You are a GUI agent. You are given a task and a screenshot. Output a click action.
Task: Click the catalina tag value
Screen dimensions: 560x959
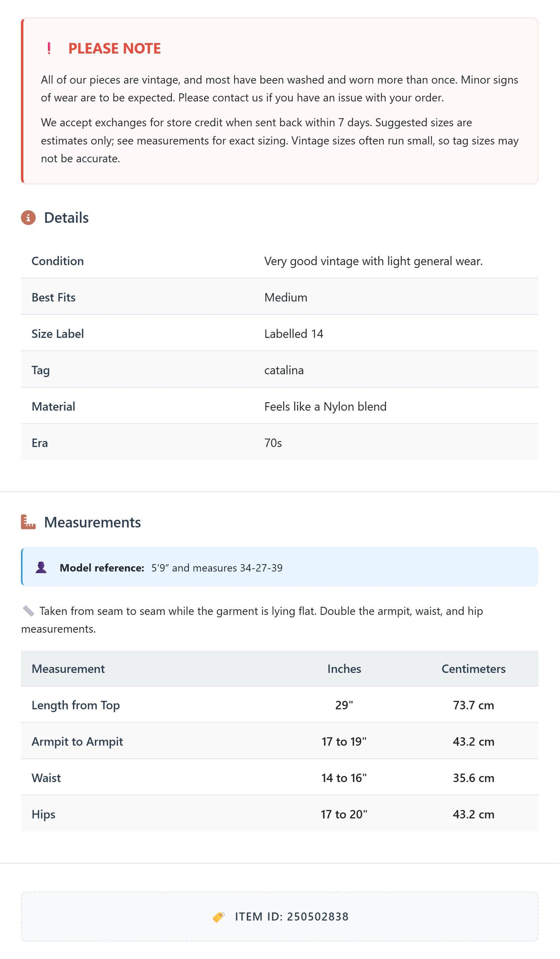coord(284,370)
